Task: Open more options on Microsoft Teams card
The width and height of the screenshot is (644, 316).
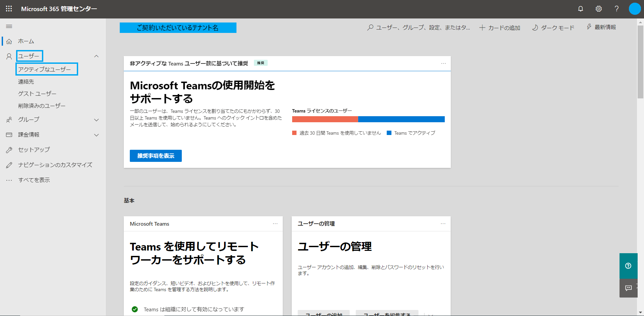Action: pos(275,224)
